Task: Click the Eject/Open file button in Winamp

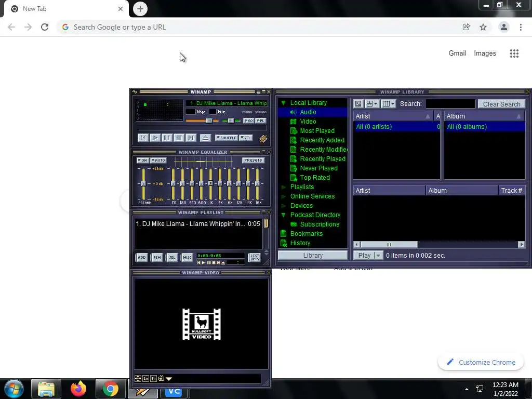Action: [205, 138]
